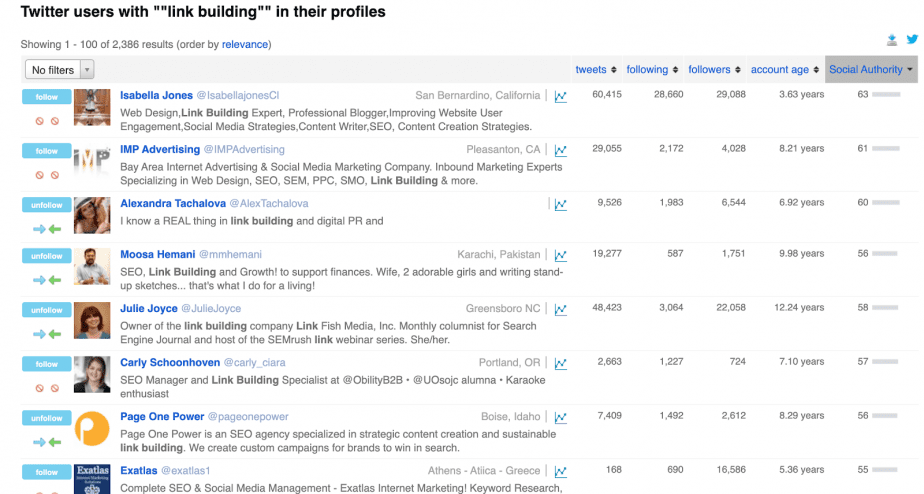Sort results by following column
Image resolution: width=924 pixels, height=494 pixels.
pos(652,70)
